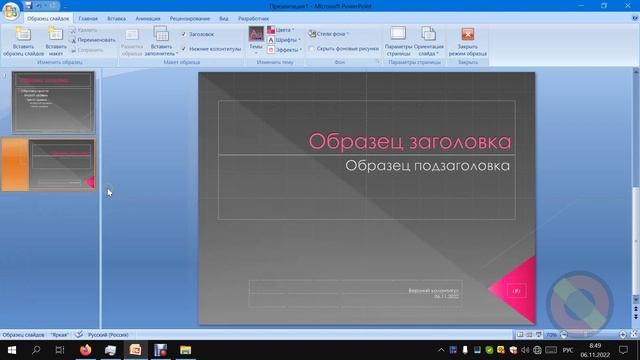Open Параметры страницы page setup
This screenshot has width=640, height=360.
398,41
